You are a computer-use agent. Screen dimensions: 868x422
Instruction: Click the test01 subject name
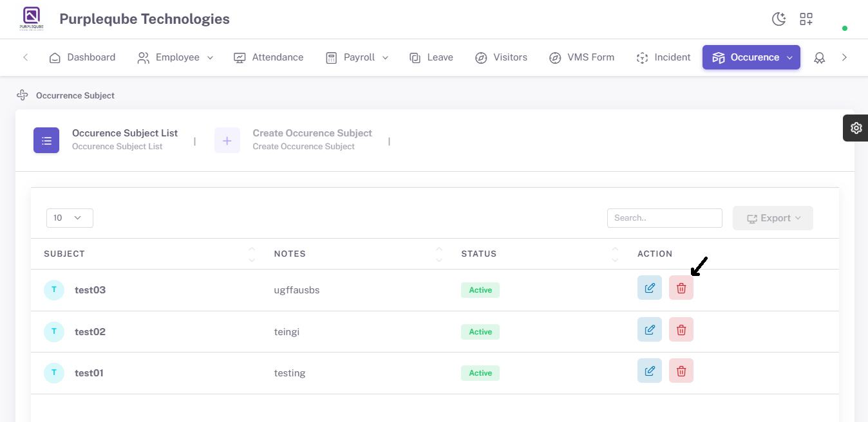[89, 373]
